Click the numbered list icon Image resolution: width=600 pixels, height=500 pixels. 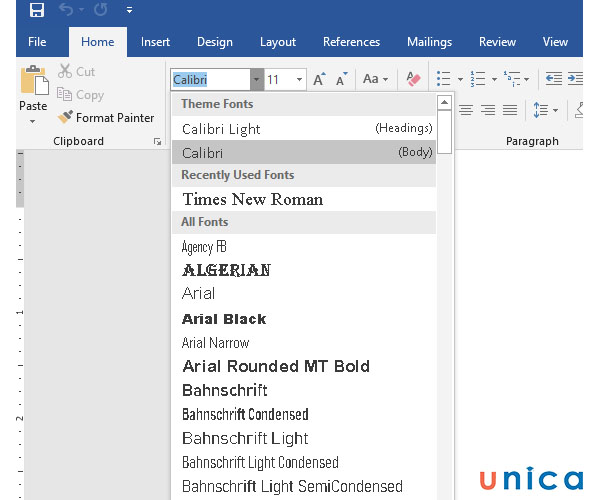click(478, 80)
